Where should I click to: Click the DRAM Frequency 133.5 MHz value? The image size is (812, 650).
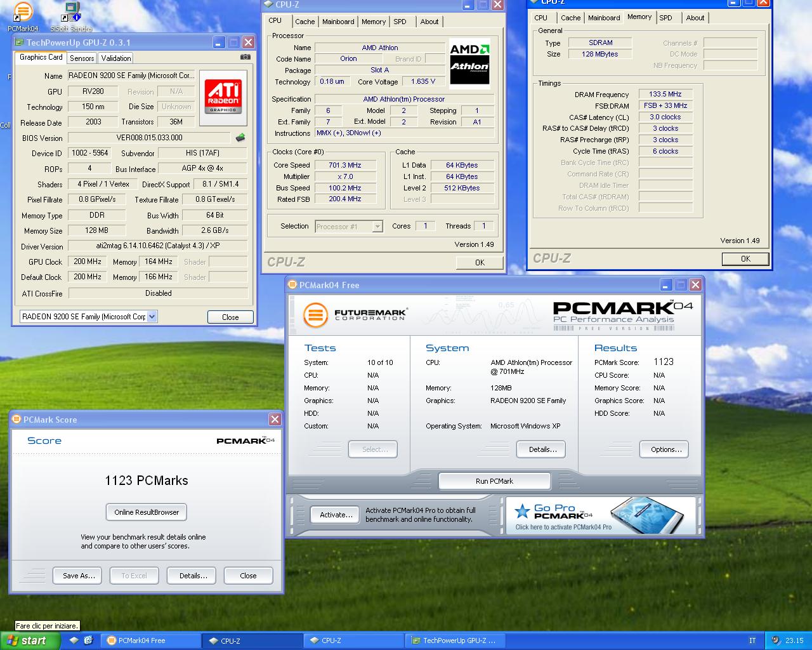point(665,94)
